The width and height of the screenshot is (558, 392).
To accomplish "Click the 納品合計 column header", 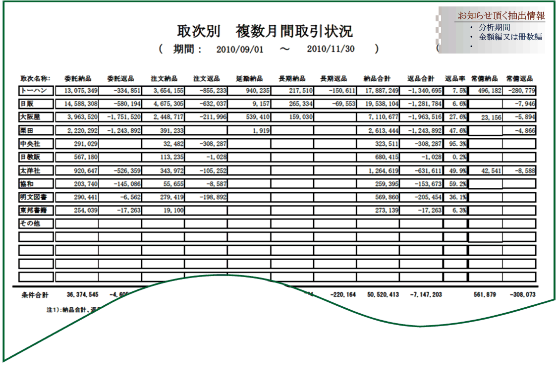I will pyautogui.click(x=377, y=78).
